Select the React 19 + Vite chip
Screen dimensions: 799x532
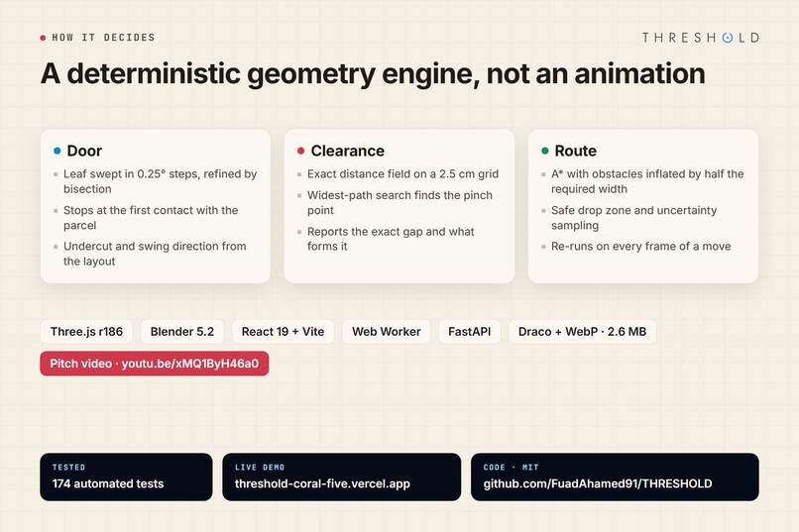point(283,332)
